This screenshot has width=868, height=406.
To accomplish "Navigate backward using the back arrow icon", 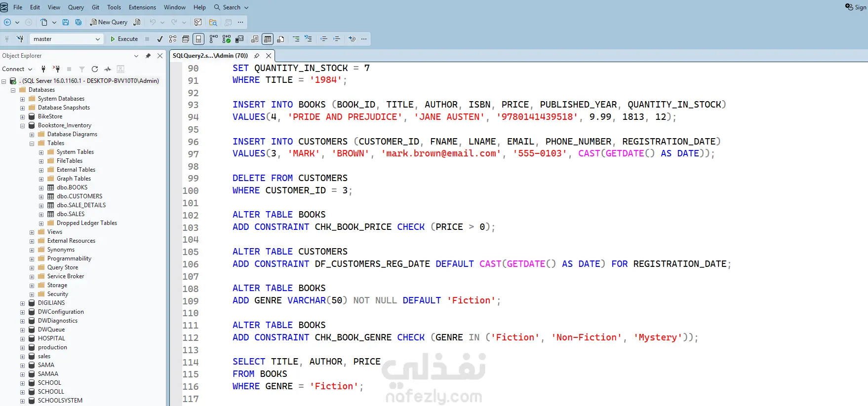I will coord(7,22).
